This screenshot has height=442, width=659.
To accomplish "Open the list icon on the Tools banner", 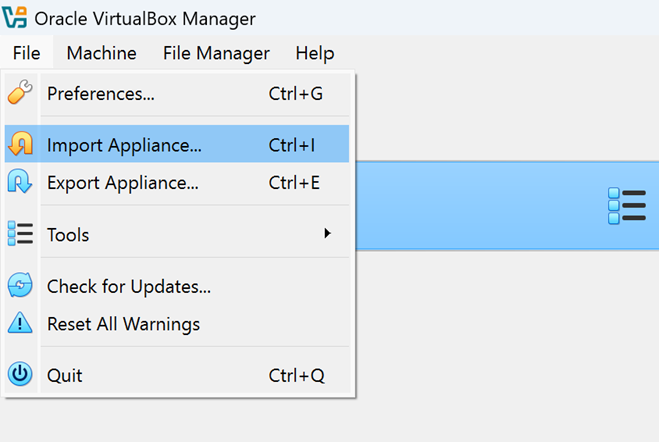I will coord(626,206).
